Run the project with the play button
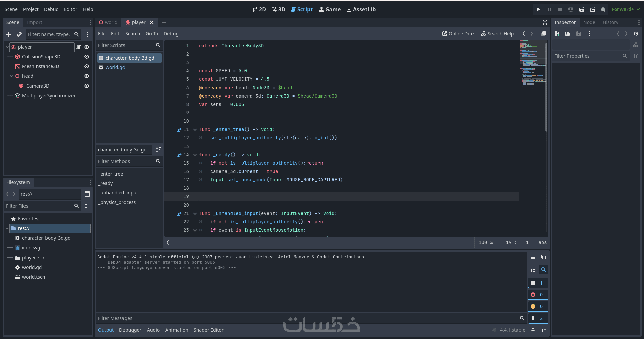Screen dimensions: 644x339 pyautogui.click(x=538, y=9)
